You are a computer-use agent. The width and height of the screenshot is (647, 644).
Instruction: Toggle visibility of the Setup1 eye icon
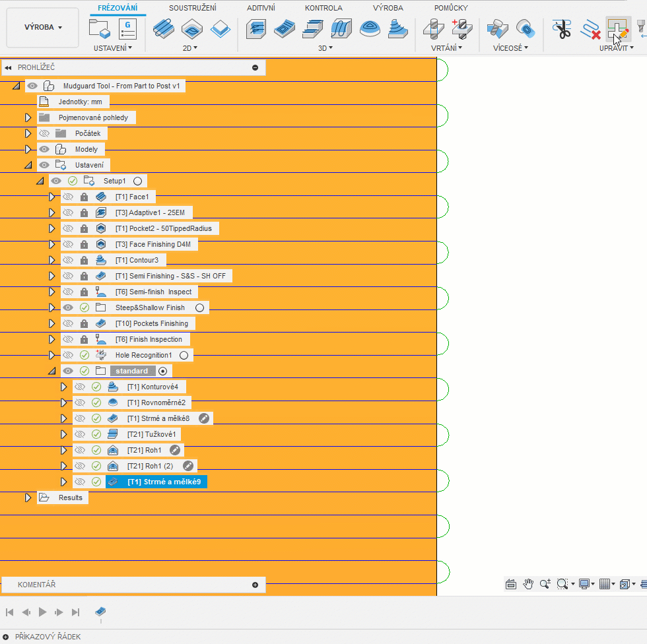tap(56, 181)
